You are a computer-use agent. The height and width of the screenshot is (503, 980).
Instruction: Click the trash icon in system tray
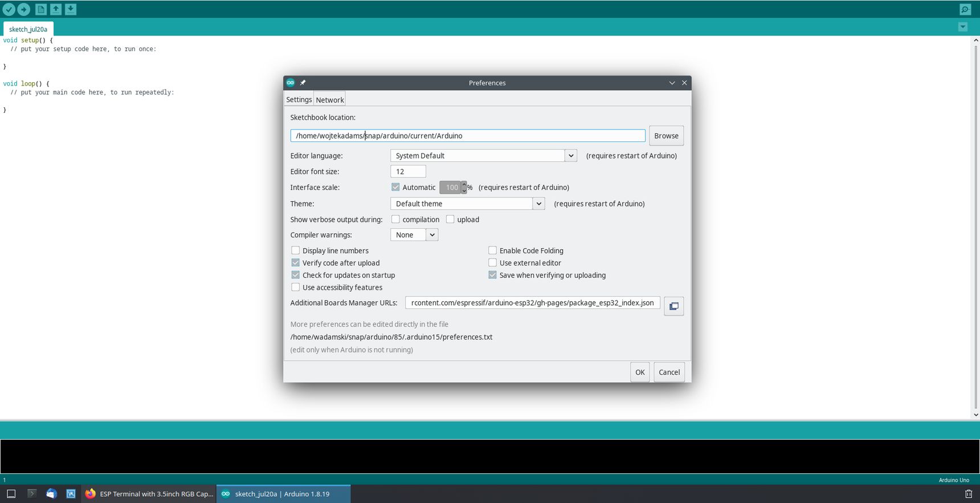[969, 494]
